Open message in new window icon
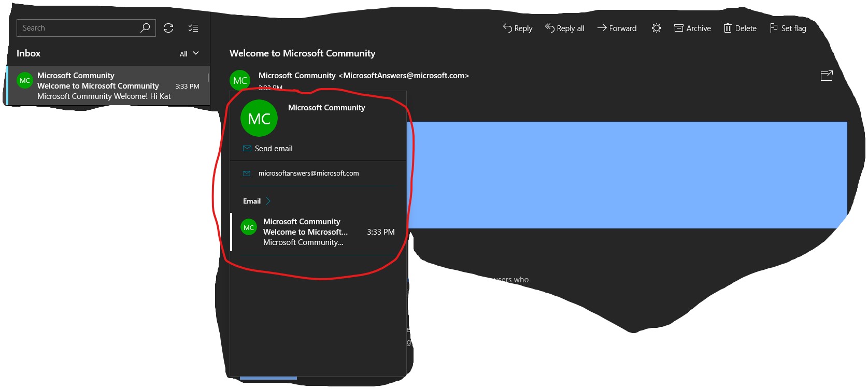The width and height of the screenshot is (868, 389). coord(827,76)
